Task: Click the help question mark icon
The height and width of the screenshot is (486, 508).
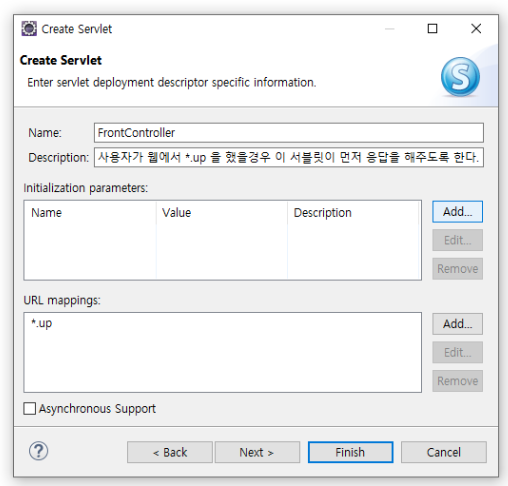Action: [x=38, y=451]
